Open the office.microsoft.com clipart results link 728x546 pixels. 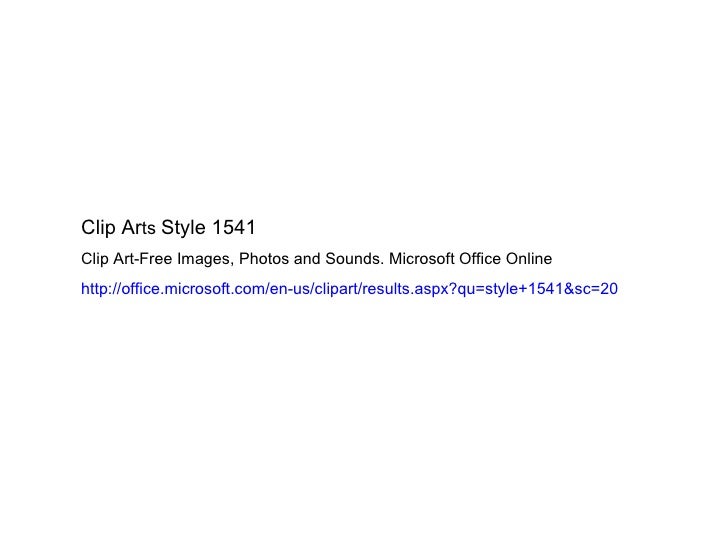349,289
